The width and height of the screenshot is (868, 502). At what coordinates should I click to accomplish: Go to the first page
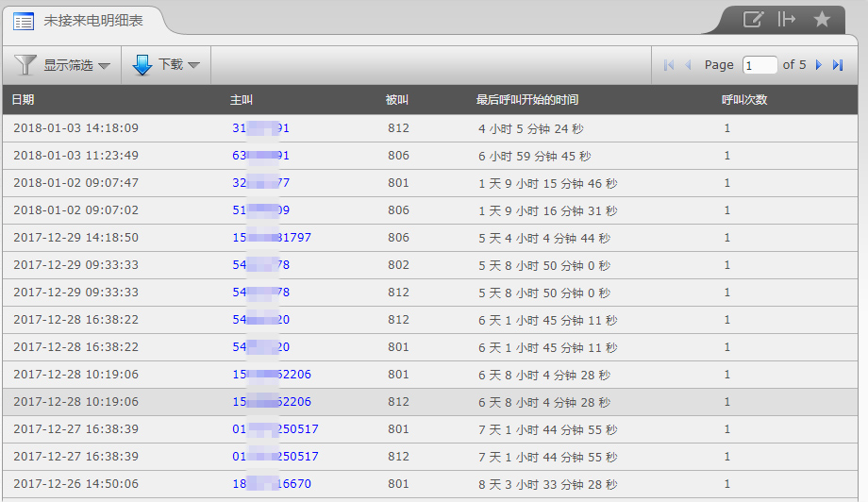click(669, 65)
